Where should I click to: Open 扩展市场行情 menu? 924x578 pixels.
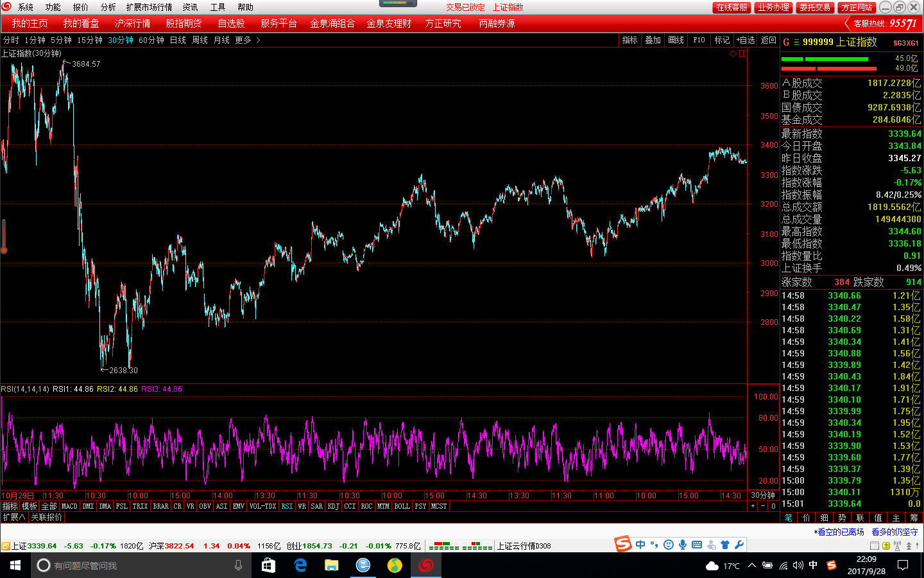(x=149, y=7)
